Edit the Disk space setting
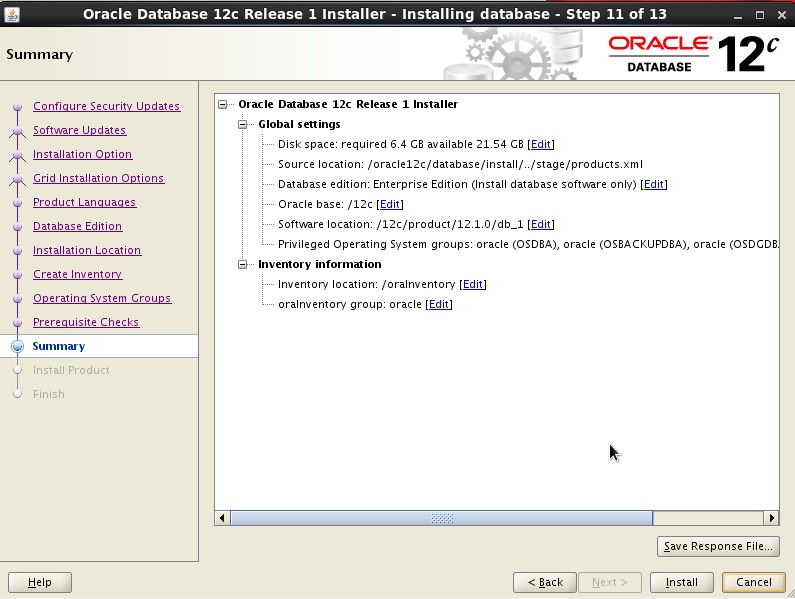The height and width of the screenshot is (599, 795). 540,145
